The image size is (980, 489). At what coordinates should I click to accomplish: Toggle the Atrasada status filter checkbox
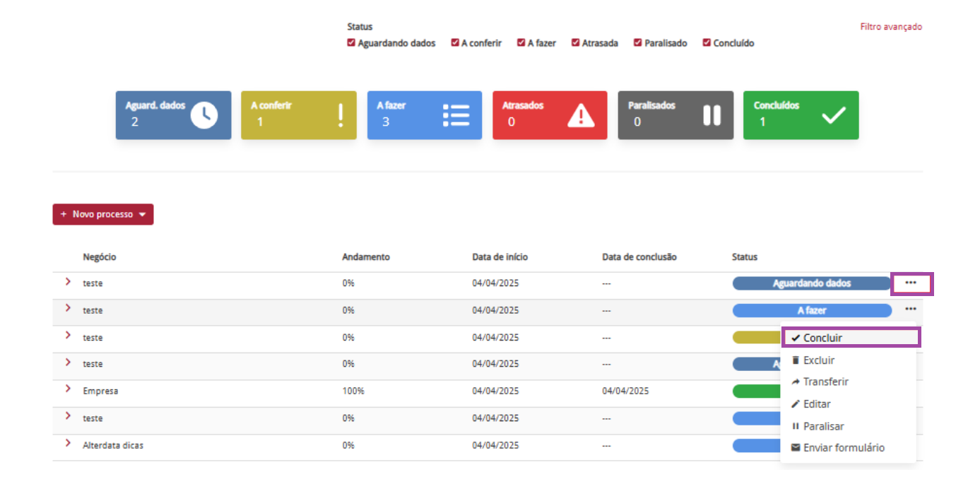point(576,43)
